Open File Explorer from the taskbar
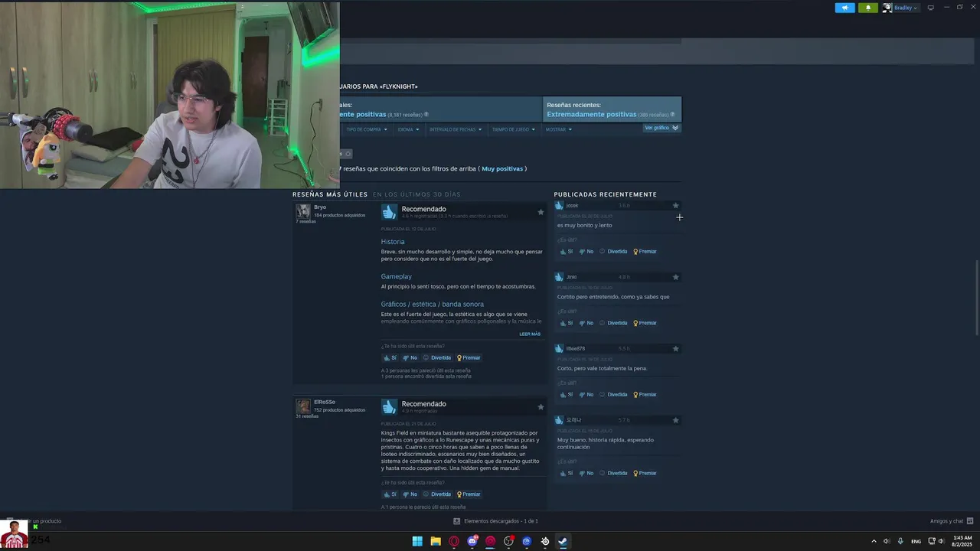The height and width of the screenshot is (551, 980). [x=436, y=541]
